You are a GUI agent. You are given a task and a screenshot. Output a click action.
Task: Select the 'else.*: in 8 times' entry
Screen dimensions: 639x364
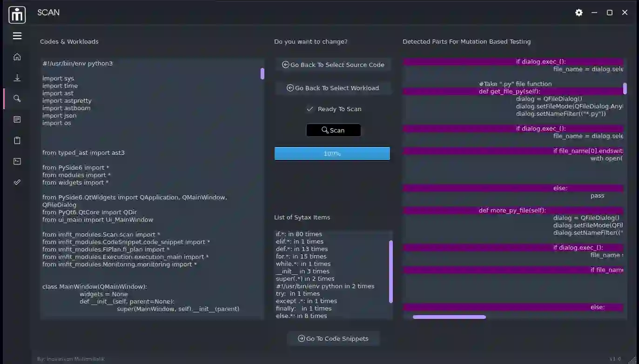click(x=301, y=316)
